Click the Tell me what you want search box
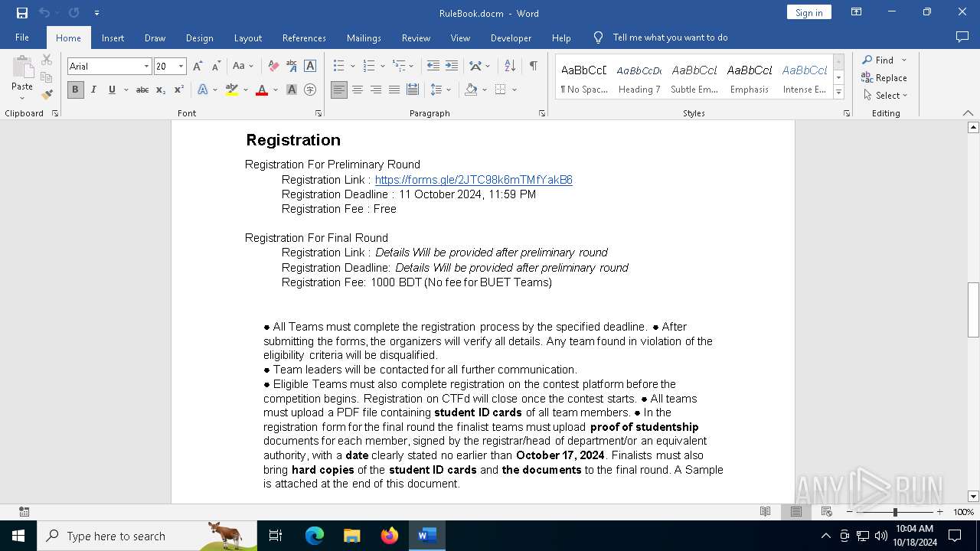This screenshot has height=551, width=980. pyautogui.click(x=670, y=37)
